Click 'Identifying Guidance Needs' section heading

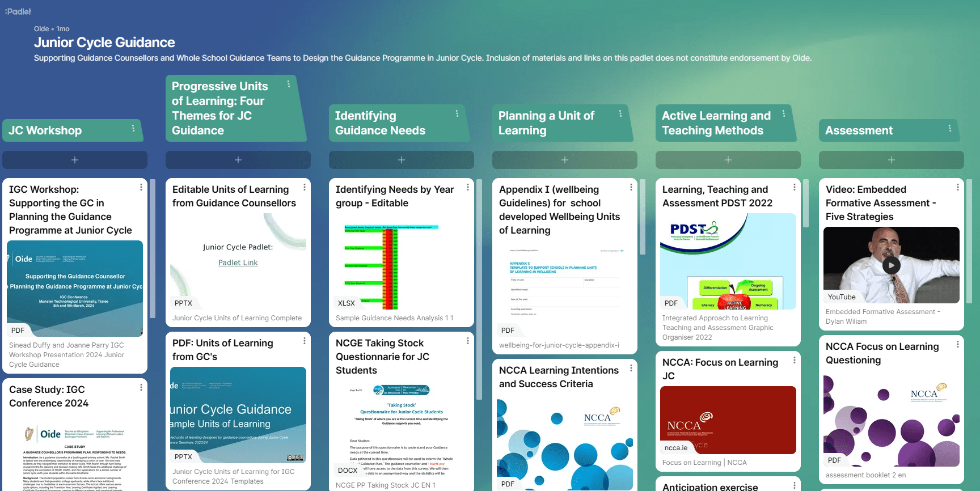(380, 123)
